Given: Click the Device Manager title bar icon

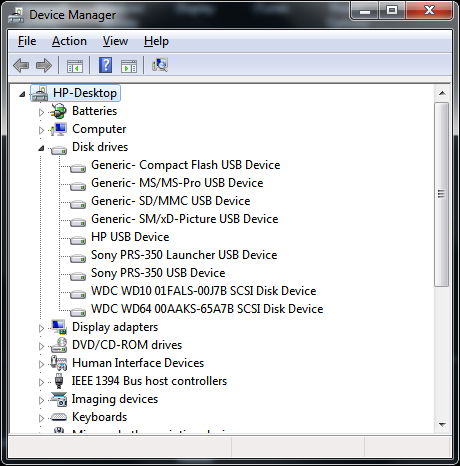Looking at the screenshot, I should pyautogui.click(x=16, y=15).
